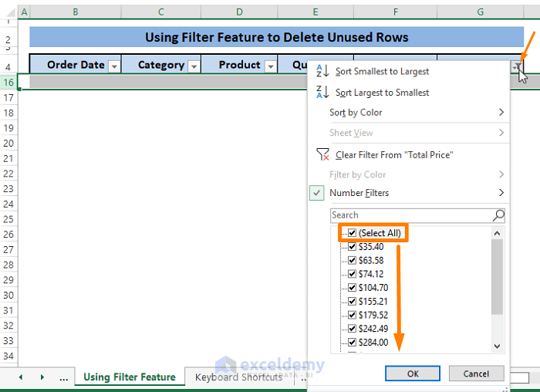Select row 34 header
Image resolution: width=540 pixels, height=392 pixels.
pos(8,356)
